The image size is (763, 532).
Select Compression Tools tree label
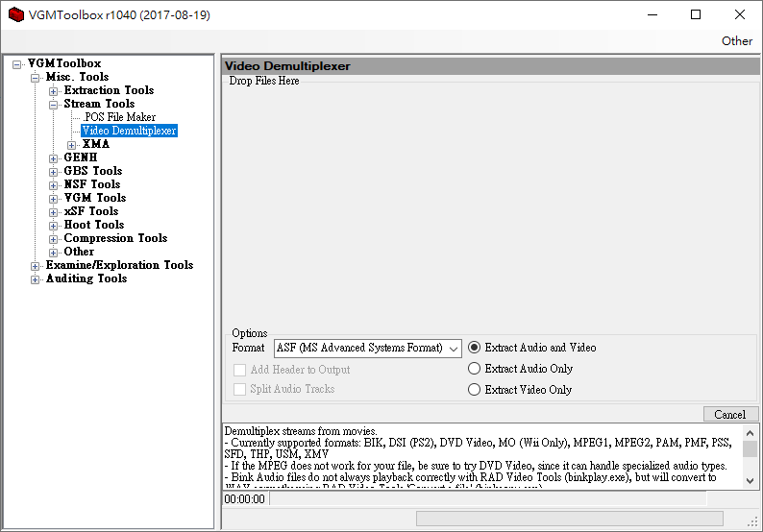(116, 238)
